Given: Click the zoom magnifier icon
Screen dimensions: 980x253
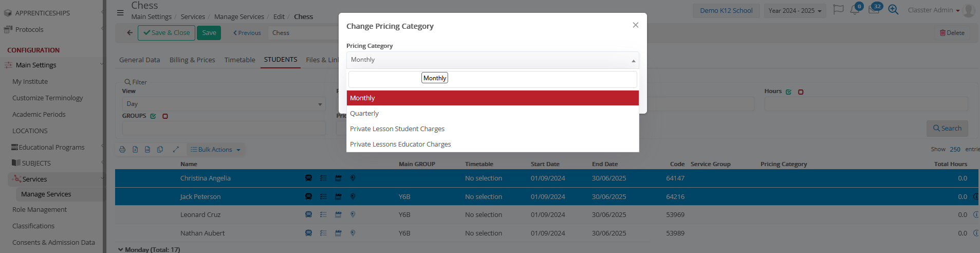Looking at the screenshot, I should point(893,10).
